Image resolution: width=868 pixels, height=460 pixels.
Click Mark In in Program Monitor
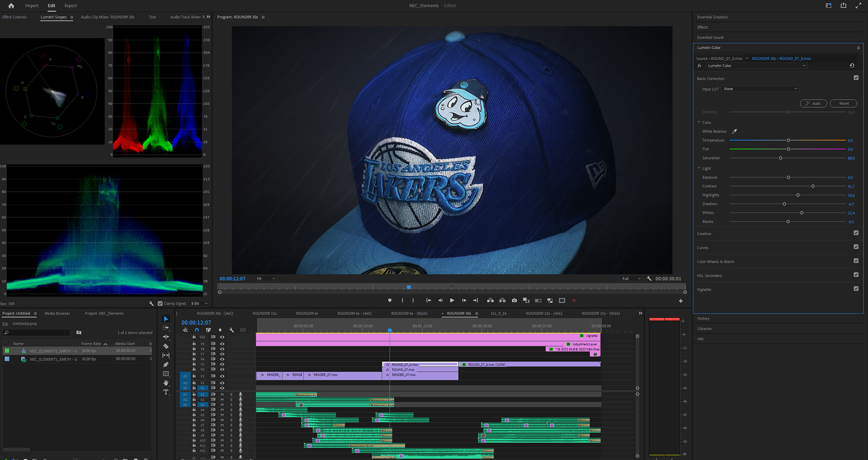[x=402, y=300]
